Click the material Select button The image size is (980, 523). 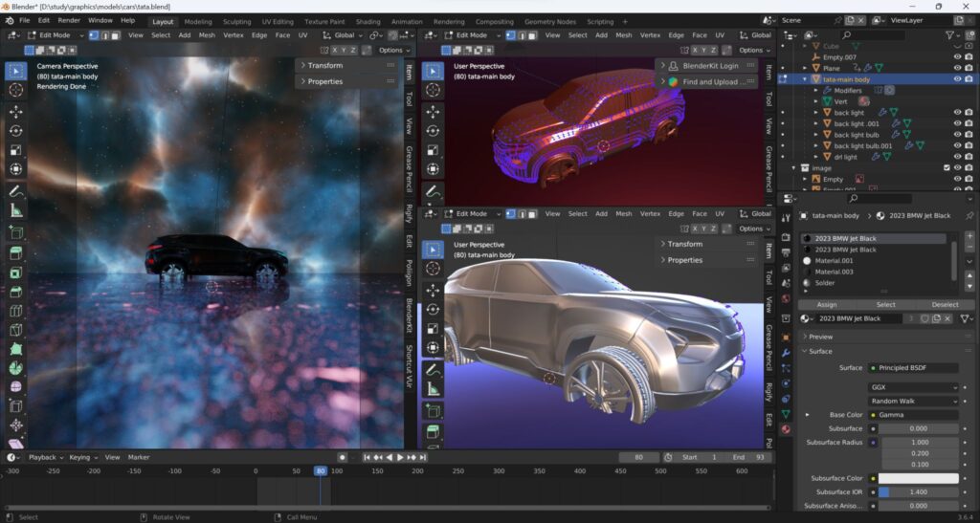(885, 305)
